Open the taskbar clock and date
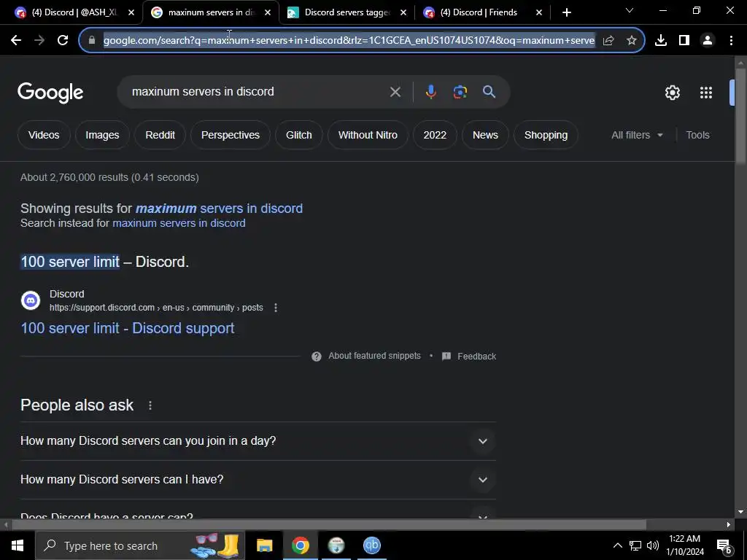This screenshot has width=747, height=560. click(684, 545)
